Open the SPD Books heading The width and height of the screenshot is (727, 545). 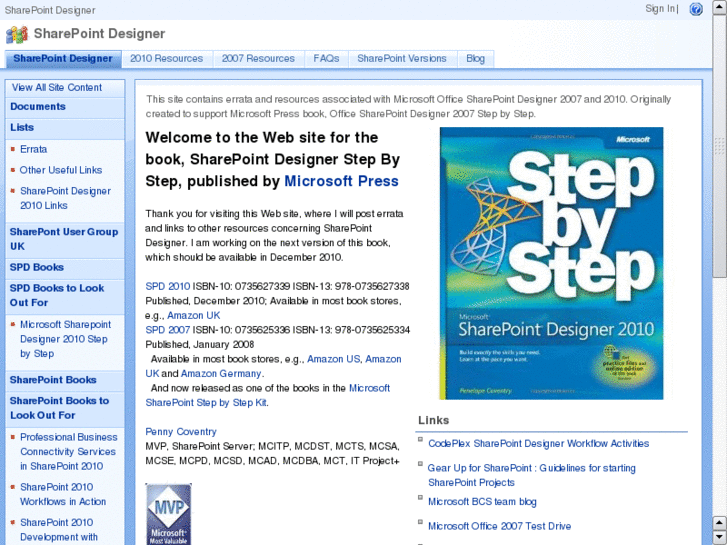(37, 268)
